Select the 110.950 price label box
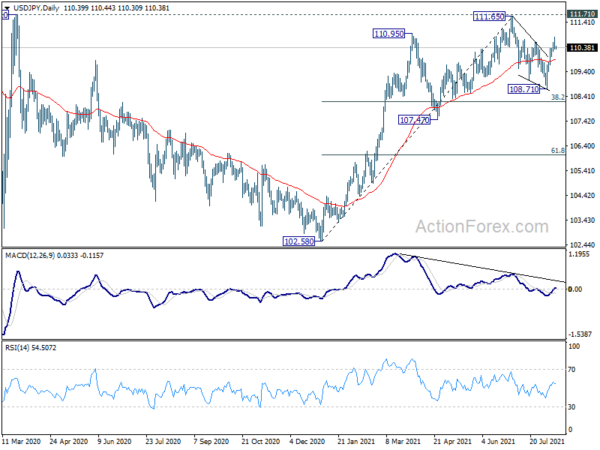Screen dimensions: 600x450 tap(389, 34)
